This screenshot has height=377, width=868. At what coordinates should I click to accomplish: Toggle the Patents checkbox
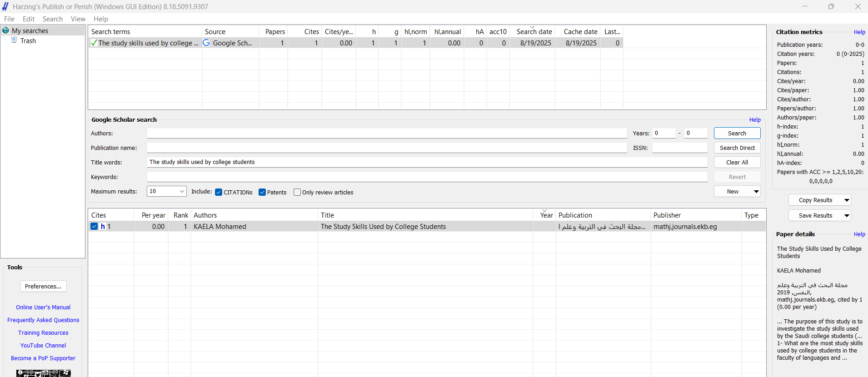pyautogui.click(x=262, y=192)
